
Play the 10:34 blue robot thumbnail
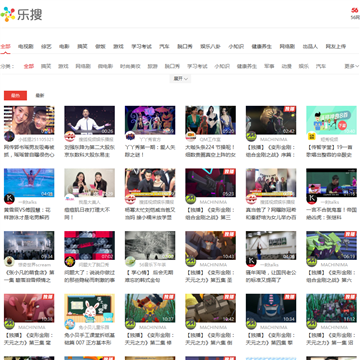[x=271, y=308]
